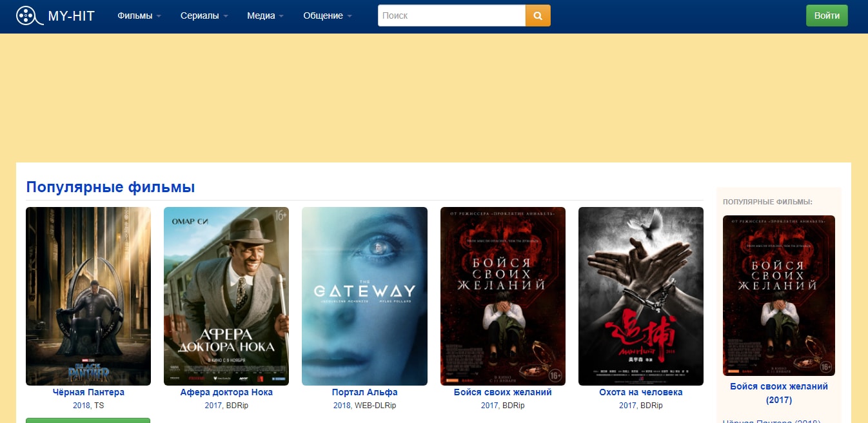Click the Чёрная Пантера title link

click(x=88, y=392)
